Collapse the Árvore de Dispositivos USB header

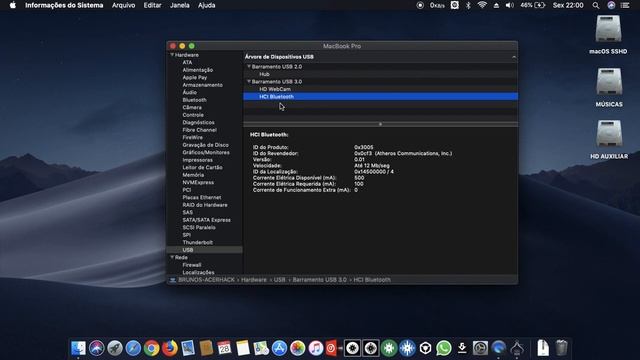point(514,57)
